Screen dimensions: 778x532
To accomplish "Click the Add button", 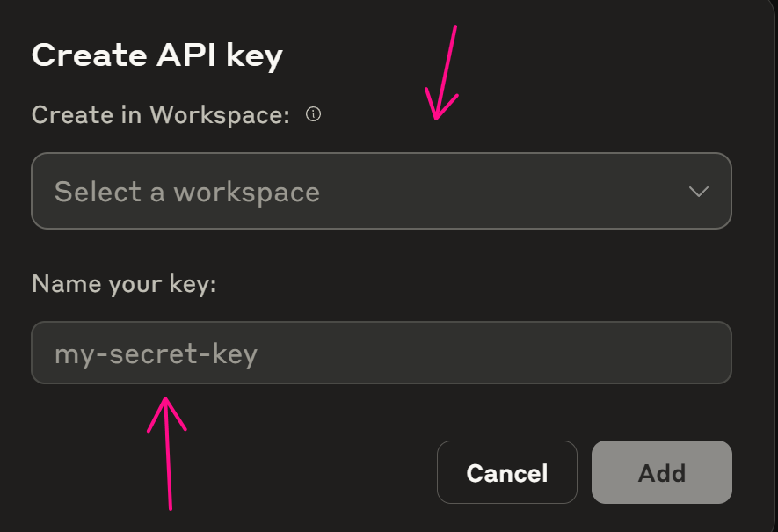I will 661,472.
